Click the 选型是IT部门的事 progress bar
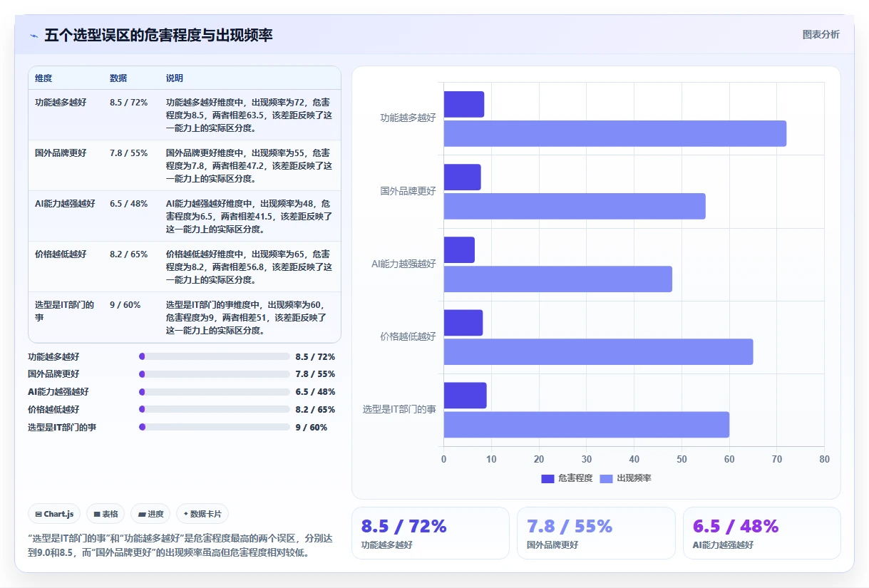Viewport: 869px width, 588px height. tap(215, 427)
